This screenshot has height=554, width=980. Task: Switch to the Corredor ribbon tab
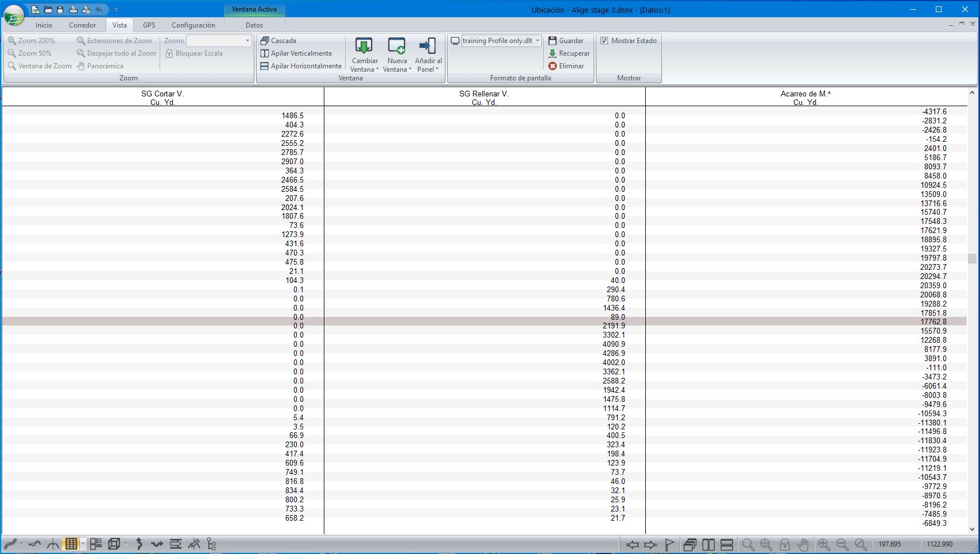point(82,25)
